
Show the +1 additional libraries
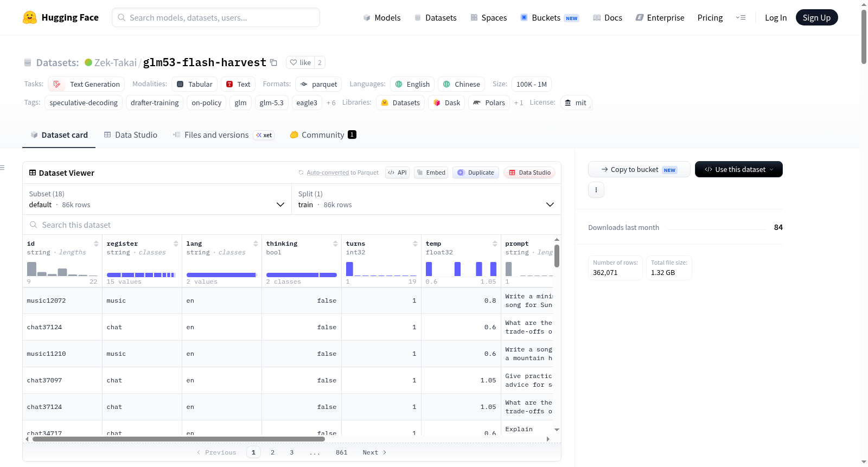pyautogui.click(x=519, y=103)
